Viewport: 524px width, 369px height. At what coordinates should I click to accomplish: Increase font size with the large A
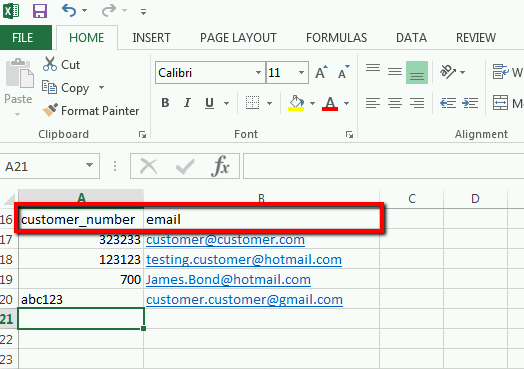(321, 72)
